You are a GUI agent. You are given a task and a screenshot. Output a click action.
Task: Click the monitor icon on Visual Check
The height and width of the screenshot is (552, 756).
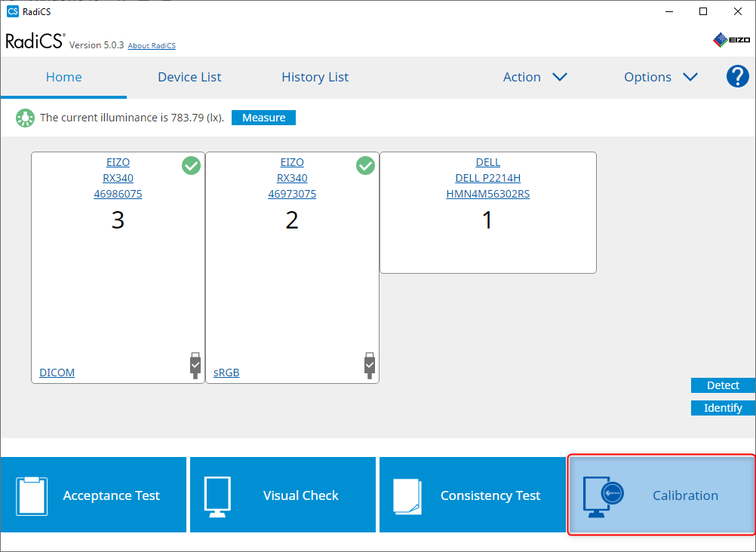217,496
